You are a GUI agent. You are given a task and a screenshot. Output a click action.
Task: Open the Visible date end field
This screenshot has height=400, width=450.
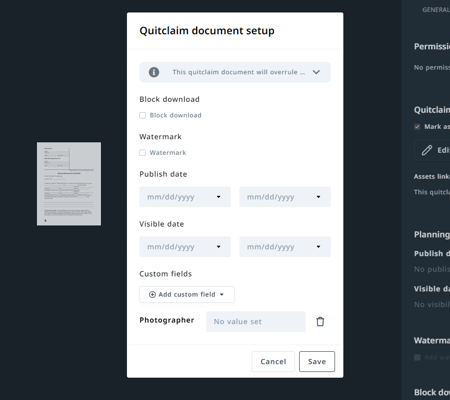click(285, 247)
